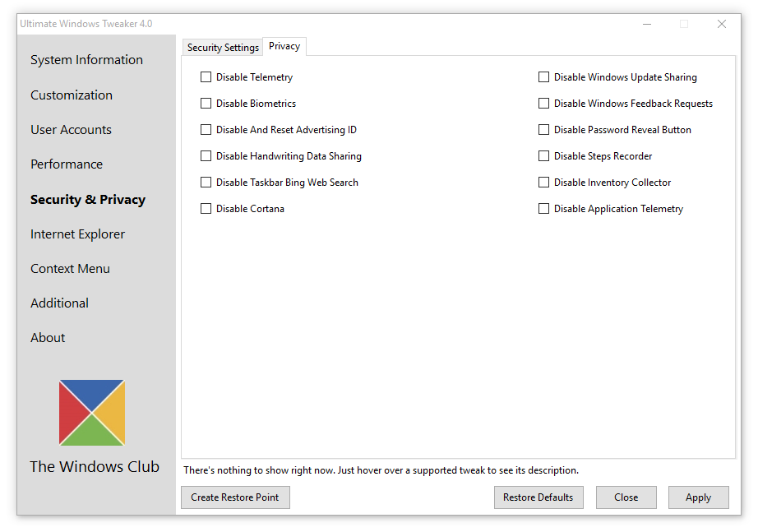Click Create Restore Point button
This screenshot has height=532, width=758.
point(235,497)
